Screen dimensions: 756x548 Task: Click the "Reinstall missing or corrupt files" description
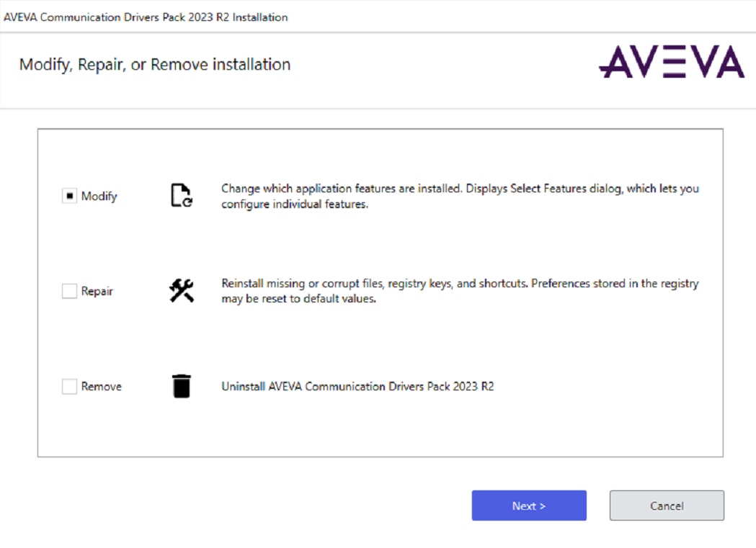[x=460, y=291]
